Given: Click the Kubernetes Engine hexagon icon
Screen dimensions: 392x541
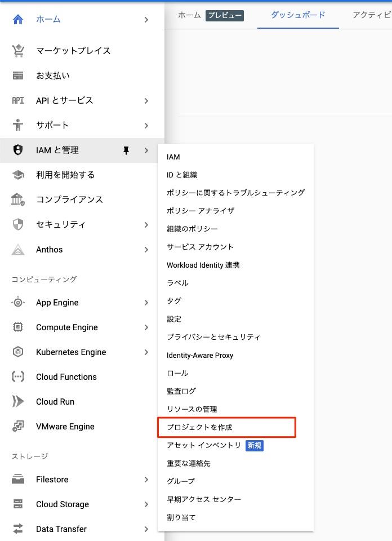Looking at the screenshot, I should (x=18, y=352).
